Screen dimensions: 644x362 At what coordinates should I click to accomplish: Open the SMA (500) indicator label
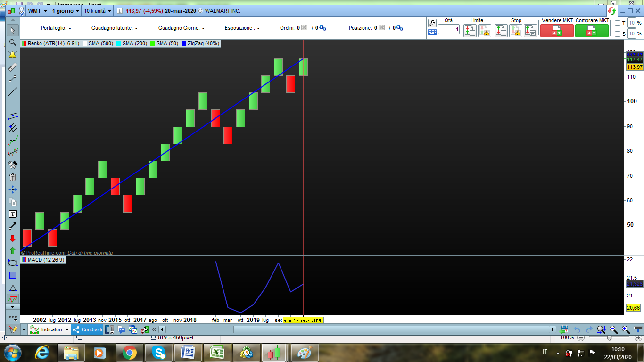(98, 43)
